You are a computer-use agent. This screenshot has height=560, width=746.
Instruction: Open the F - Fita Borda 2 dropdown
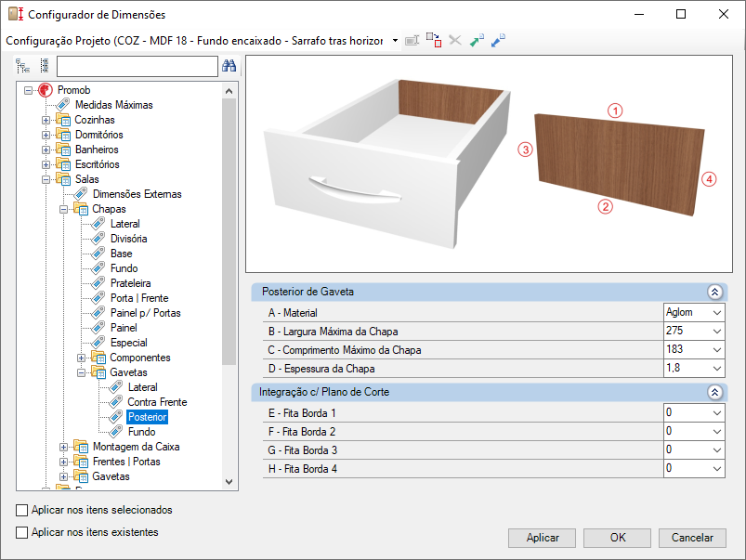tap(717, 432)
